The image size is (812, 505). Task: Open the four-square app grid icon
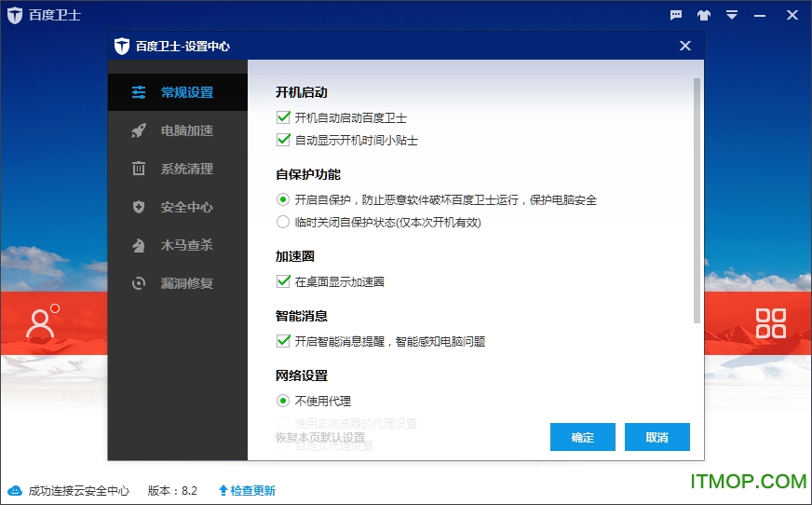[771, 323]
